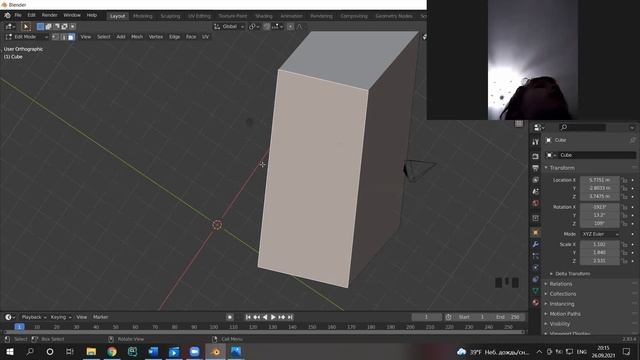This screenshot has width=640, height=360.
Task: Open the Edge menu
Action: point(174,37)
